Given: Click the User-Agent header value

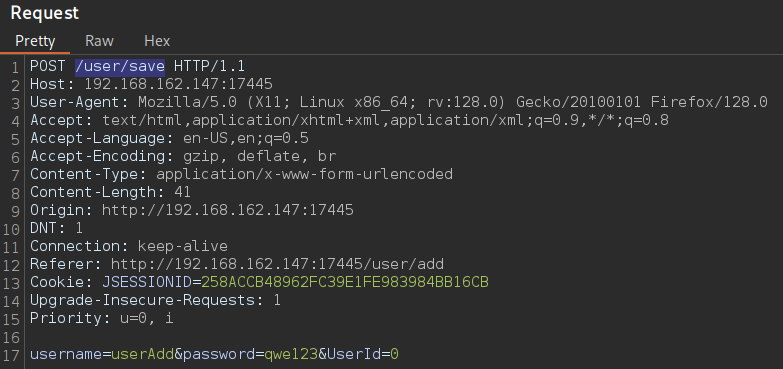Looking at the screenshot, I should (x=452, y=102).
